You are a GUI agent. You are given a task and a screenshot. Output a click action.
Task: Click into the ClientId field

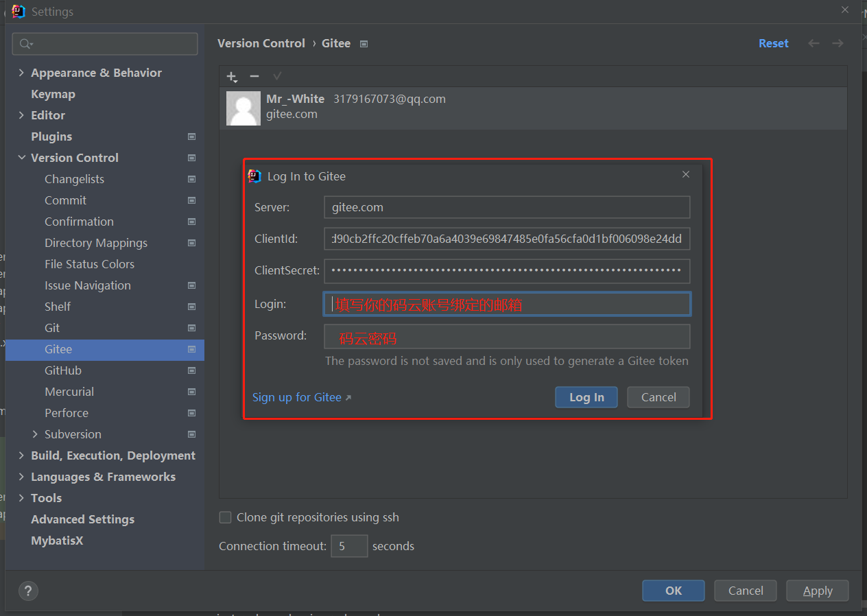coord(507,239)
